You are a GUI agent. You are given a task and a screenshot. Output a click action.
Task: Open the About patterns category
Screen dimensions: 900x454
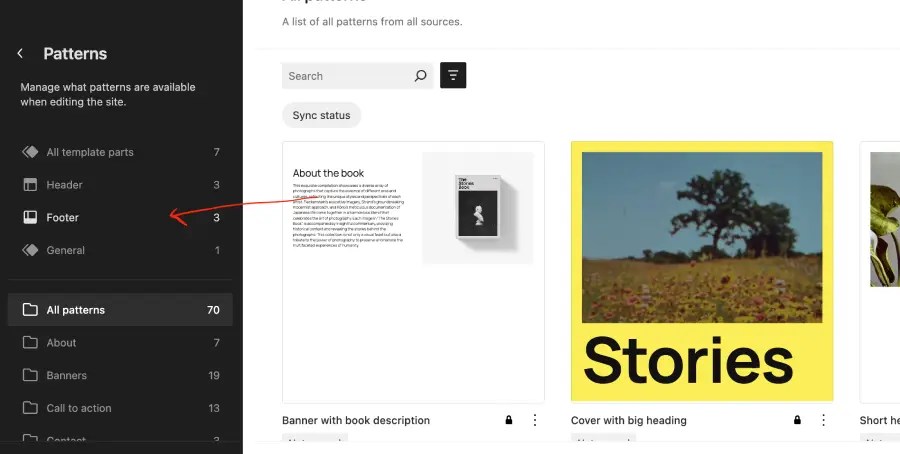(61, 343)
